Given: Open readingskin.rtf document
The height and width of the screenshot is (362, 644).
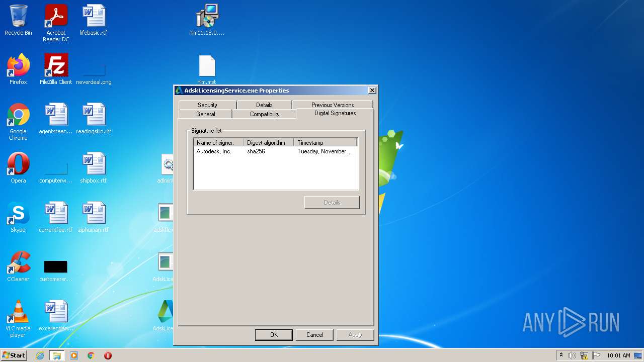Looking at the screenshot, I should 94,119.
